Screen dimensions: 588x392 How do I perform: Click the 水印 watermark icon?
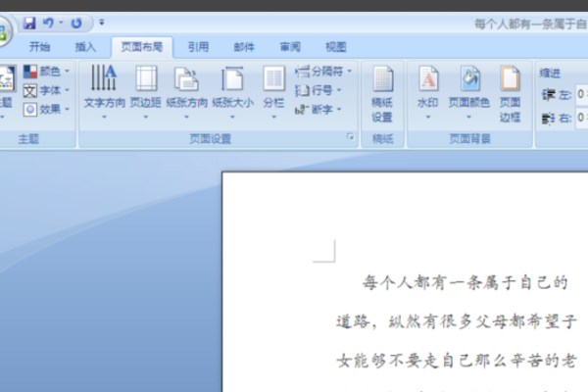(x=428, y=78)
